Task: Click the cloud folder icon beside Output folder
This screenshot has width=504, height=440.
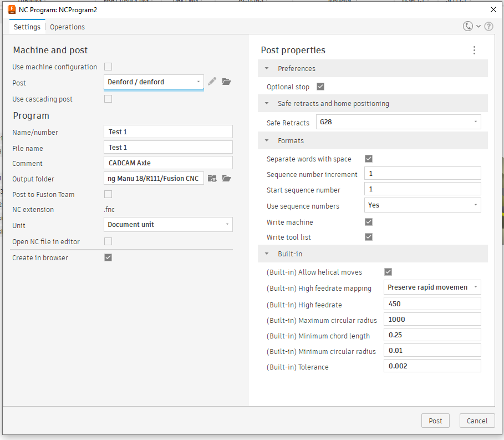Action: (212, 178)
